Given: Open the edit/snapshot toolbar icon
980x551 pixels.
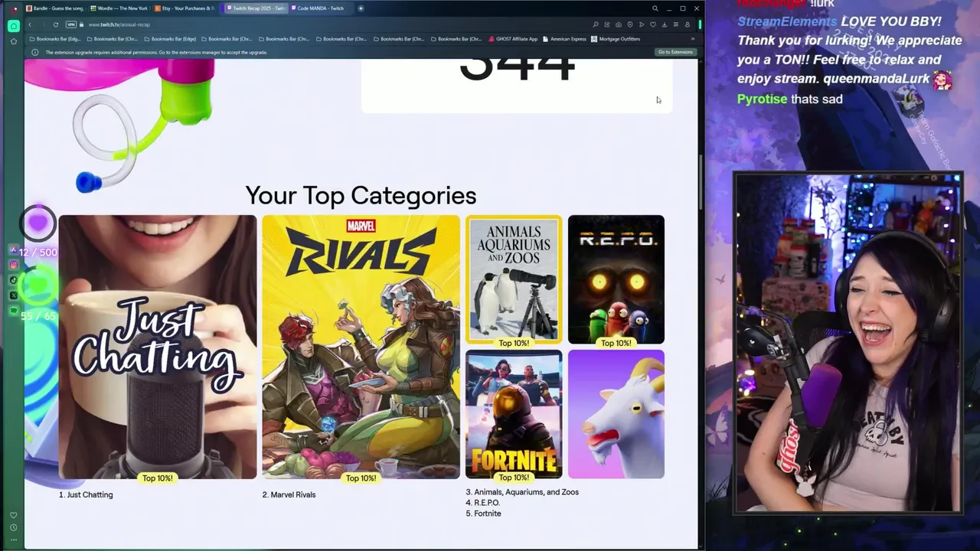Looking at the screenshot, I should 607,24.
